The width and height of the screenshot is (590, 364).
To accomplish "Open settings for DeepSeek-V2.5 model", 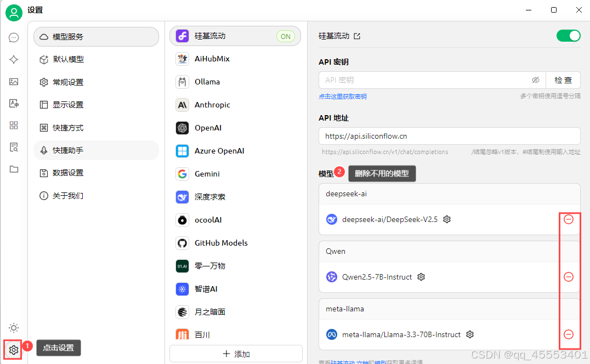I will (447, 219).
